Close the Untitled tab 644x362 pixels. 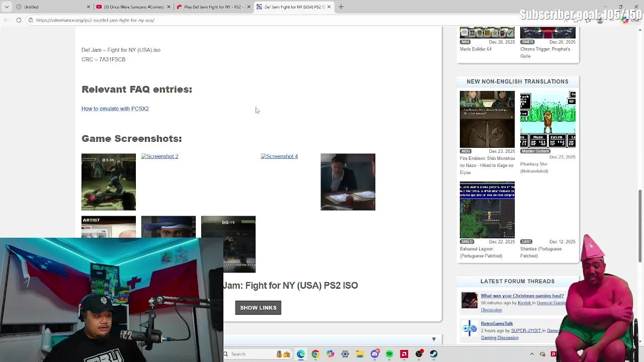point(89,7)
